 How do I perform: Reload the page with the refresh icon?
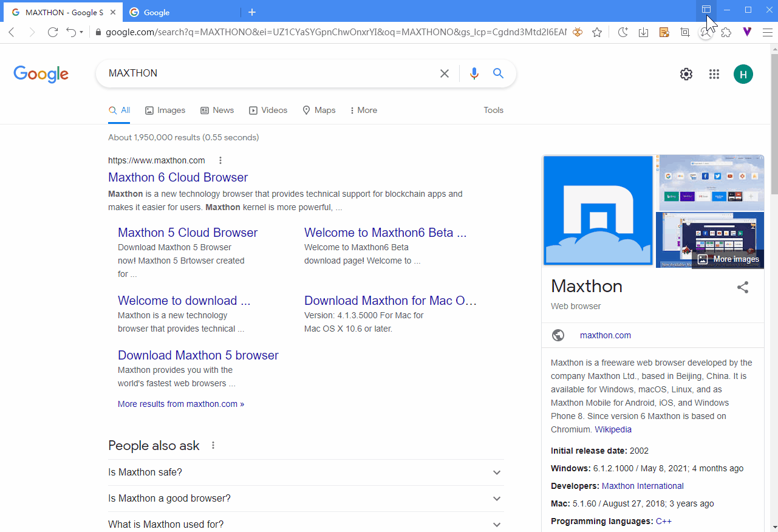pos(53,32)
